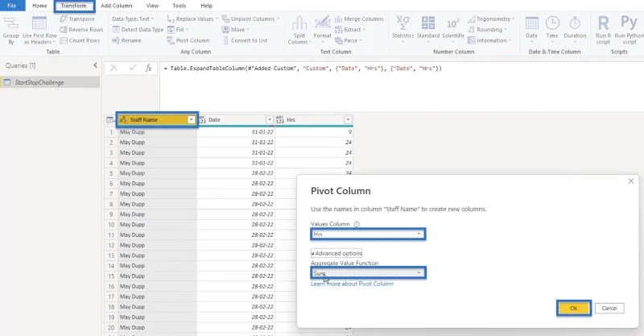Screen dimensions: 644x336
Task: Switch to the Tools tab
Action: (x=179, y=6)
